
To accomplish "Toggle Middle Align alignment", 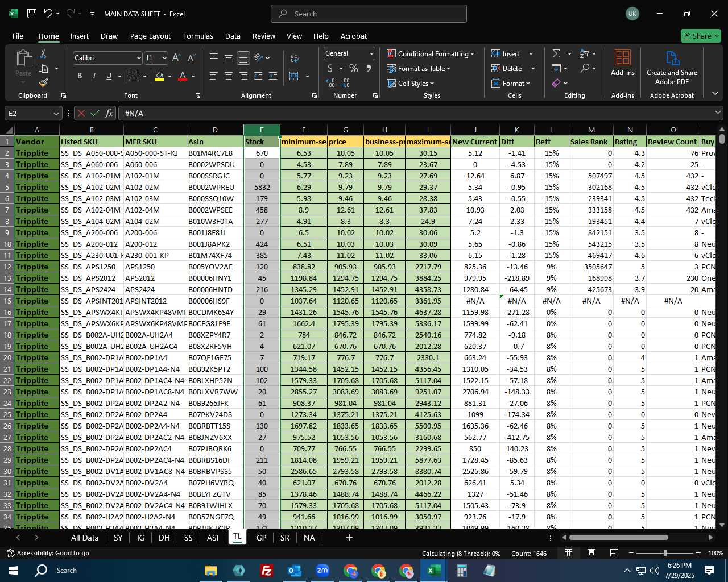I will (x=229, y=57).
